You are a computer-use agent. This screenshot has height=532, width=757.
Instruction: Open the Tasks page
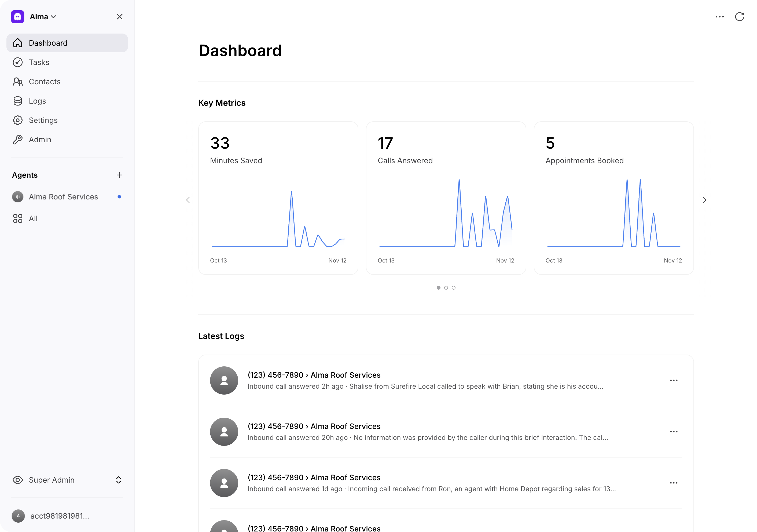click(x=39, y=62)
